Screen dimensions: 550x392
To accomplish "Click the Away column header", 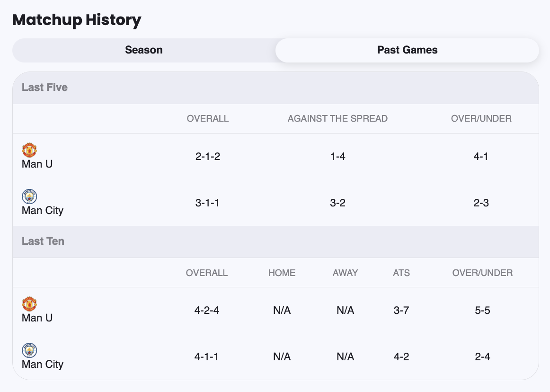I will coord(345,273).
